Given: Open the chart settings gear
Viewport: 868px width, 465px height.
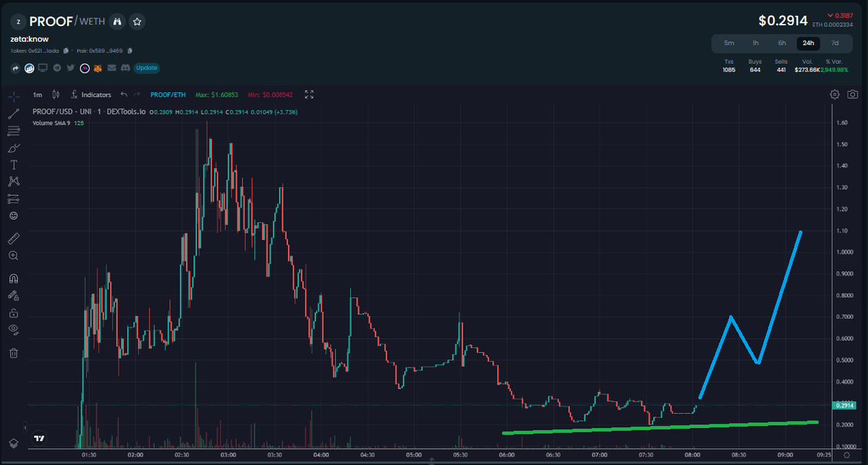Looking at the screenshot, I should 835,95.
